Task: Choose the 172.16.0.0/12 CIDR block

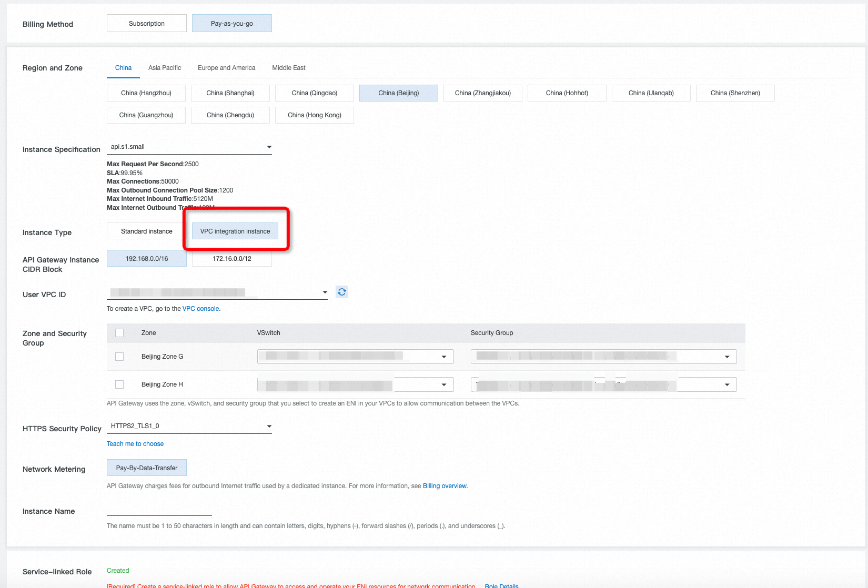Action: (x=231, y=258)
